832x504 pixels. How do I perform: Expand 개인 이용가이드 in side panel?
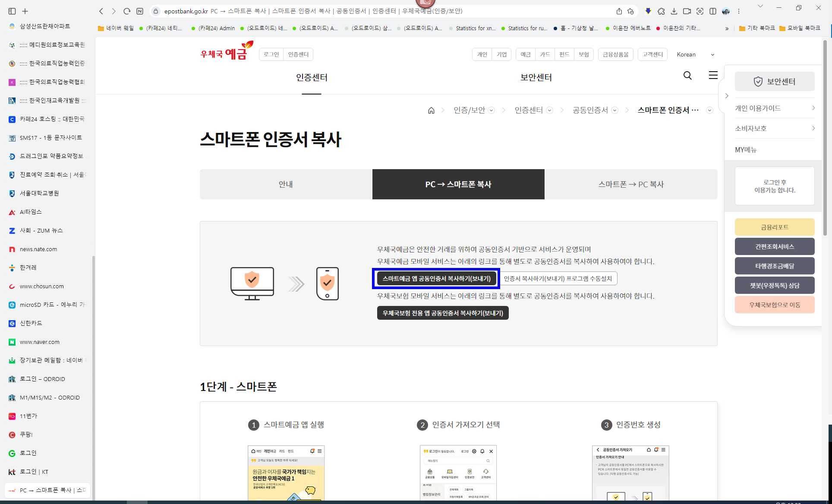(x=775, y=108)
